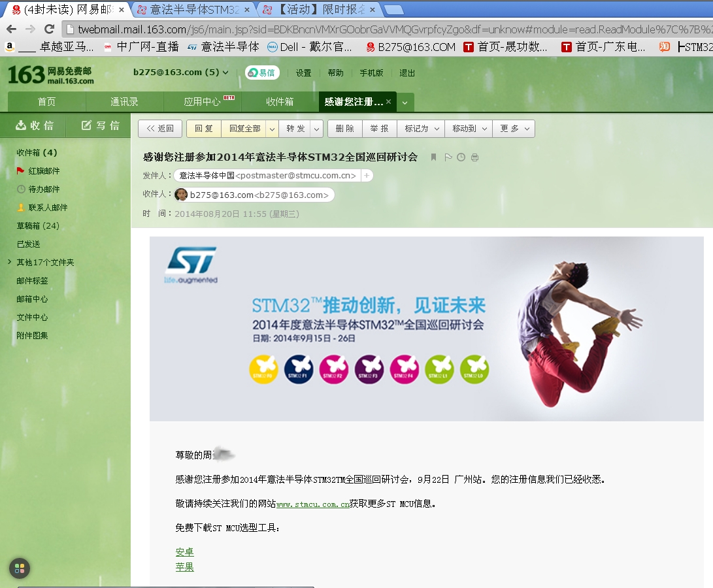Click the 收信 receive mail button
713x588 pixels.
35,125
